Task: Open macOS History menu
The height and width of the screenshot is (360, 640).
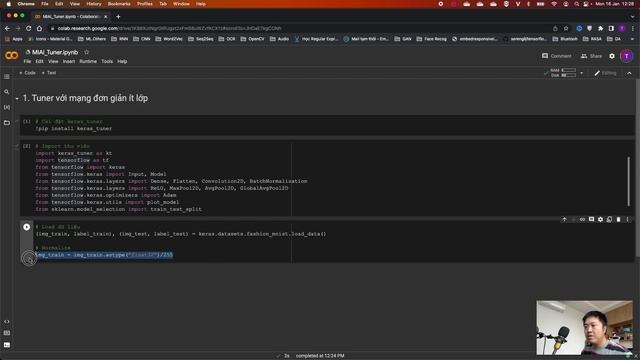Action: click(x=93, y=4)
